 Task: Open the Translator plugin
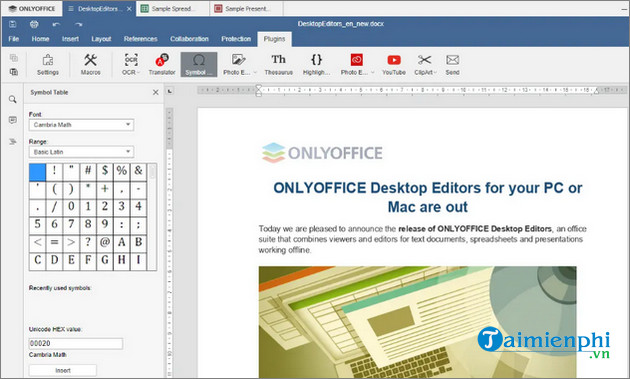click(x=162, y=64)
